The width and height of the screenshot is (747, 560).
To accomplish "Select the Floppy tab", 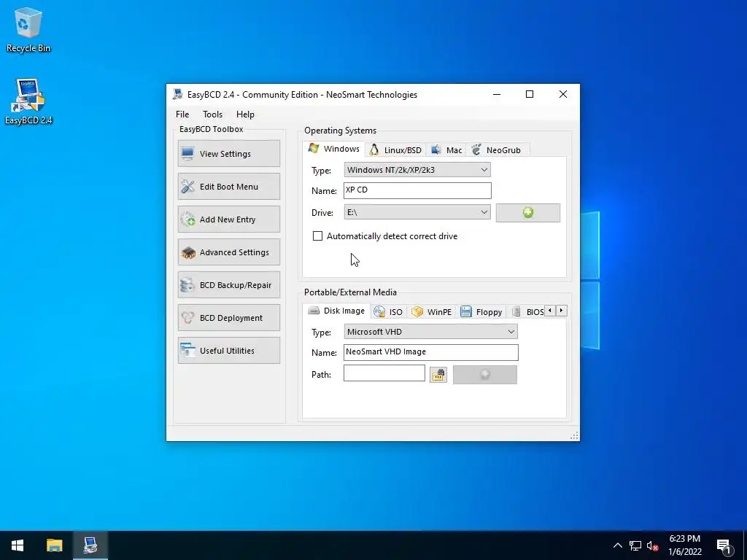I will point(481,312).
